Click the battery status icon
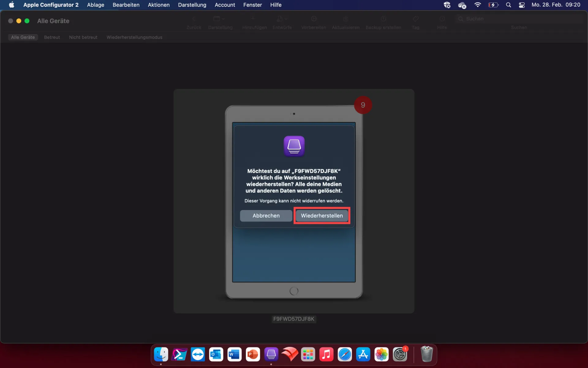The image size is (588, 368). pos(493,5)
